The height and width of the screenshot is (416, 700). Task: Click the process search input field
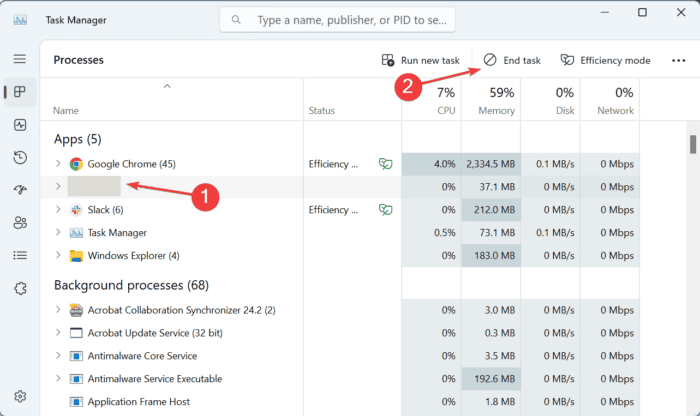tap(337, 20)
